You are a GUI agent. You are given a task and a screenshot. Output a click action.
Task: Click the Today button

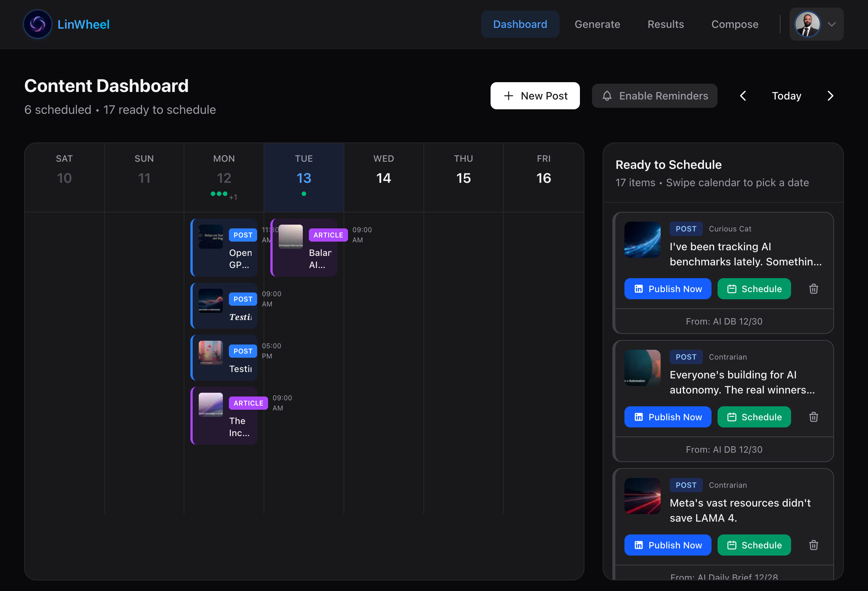pos(787,96)
